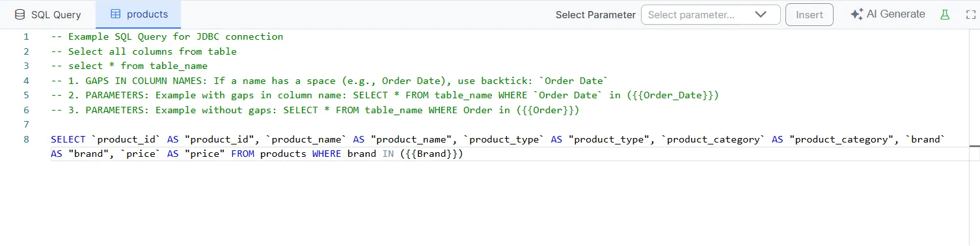
Task: Click the "Select Parameter" label
Action: point(595,15)
